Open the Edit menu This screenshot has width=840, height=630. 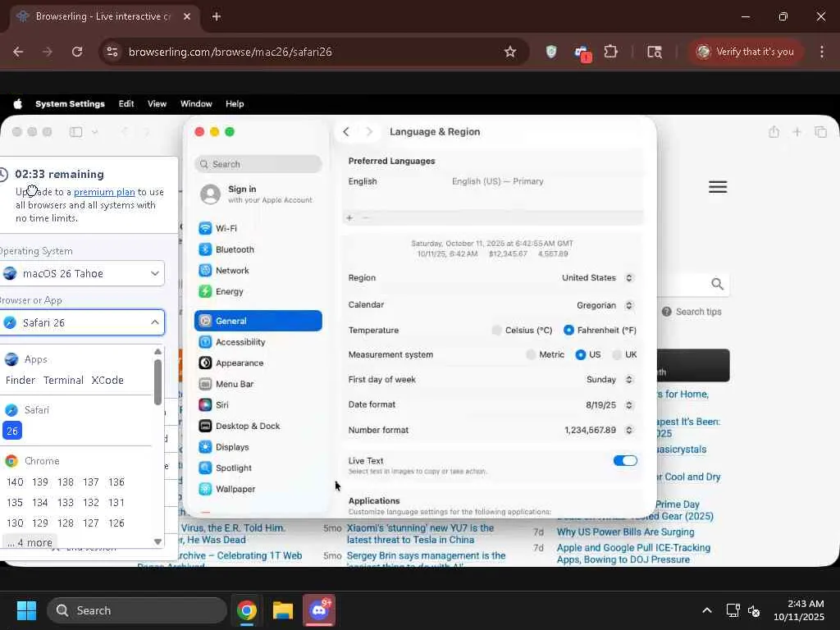[126, 104]
